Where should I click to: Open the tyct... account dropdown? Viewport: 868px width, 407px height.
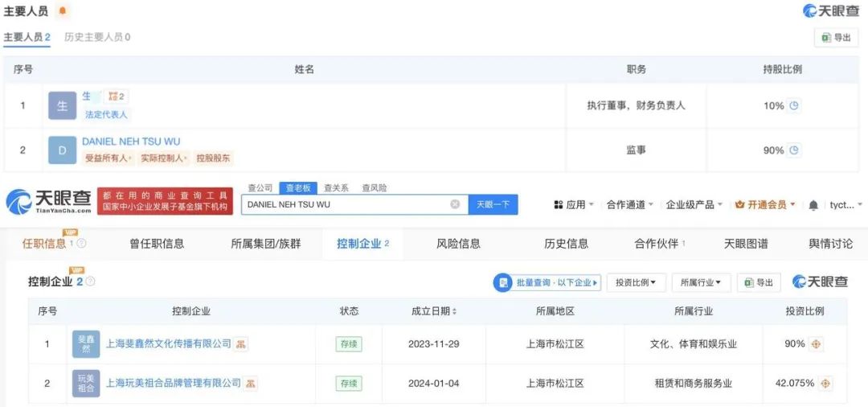coord(845,205)
